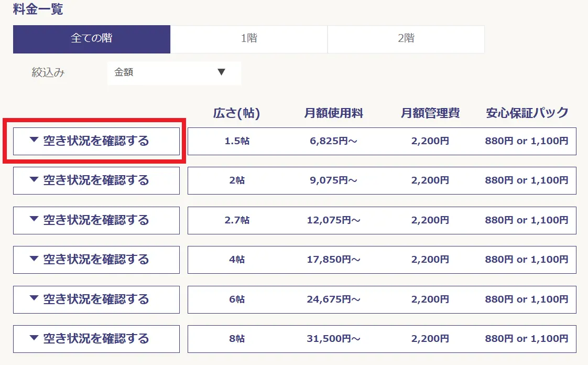
Task: Click the 安心保証パック column header
Action: point(527,113)
